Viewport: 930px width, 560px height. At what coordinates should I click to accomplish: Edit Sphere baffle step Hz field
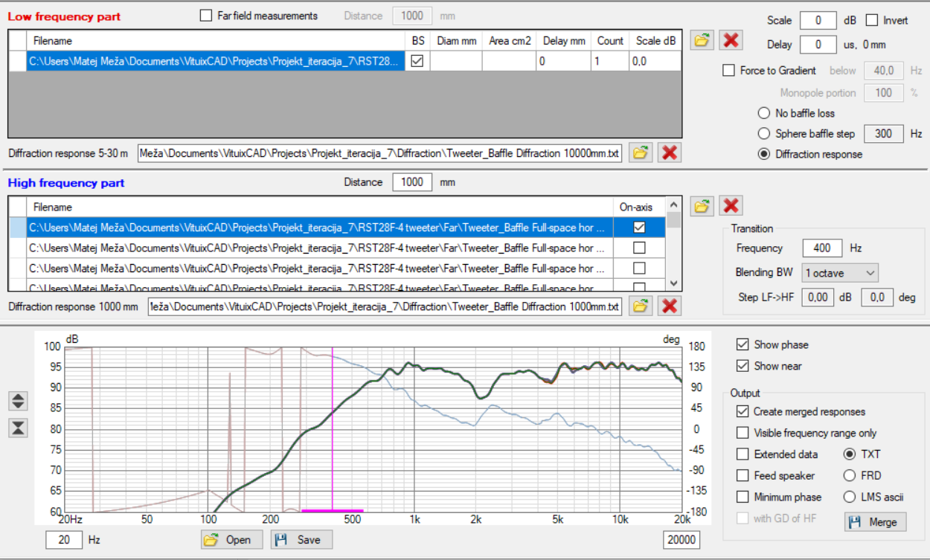(x=884, y=134)
